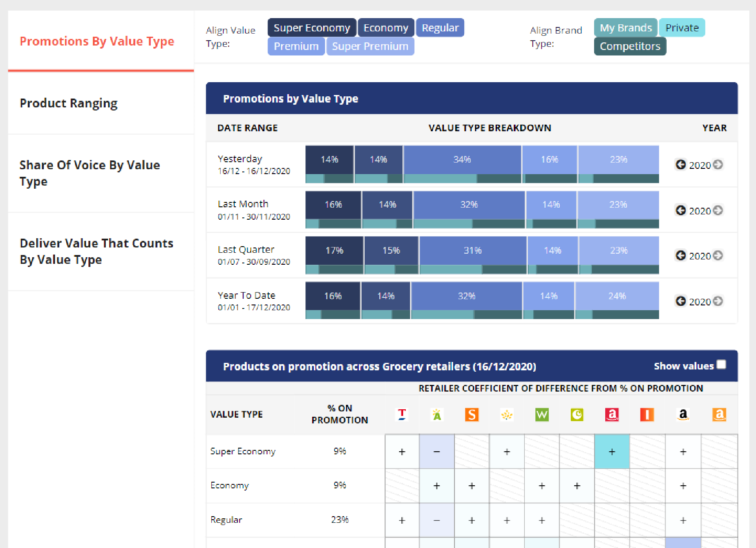Image resolution: width=756 pixels, height=548 pixels.
Task: Click Regular plus cell under Morrisons
Action: tap(507, 520)
